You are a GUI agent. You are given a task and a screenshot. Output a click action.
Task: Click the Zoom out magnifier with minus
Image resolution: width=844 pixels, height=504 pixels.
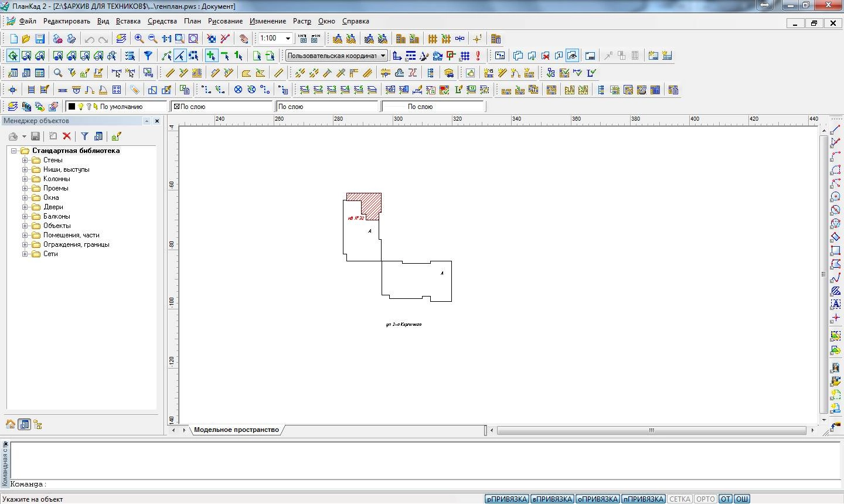152,39
